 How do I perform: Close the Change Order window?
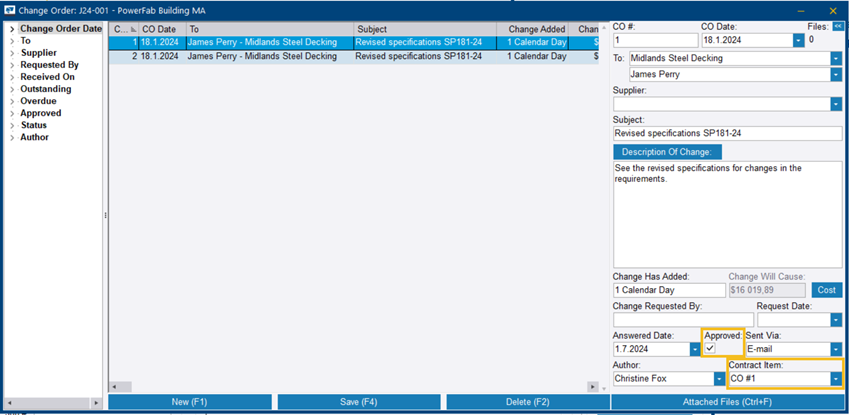click(x=833, y=10)
